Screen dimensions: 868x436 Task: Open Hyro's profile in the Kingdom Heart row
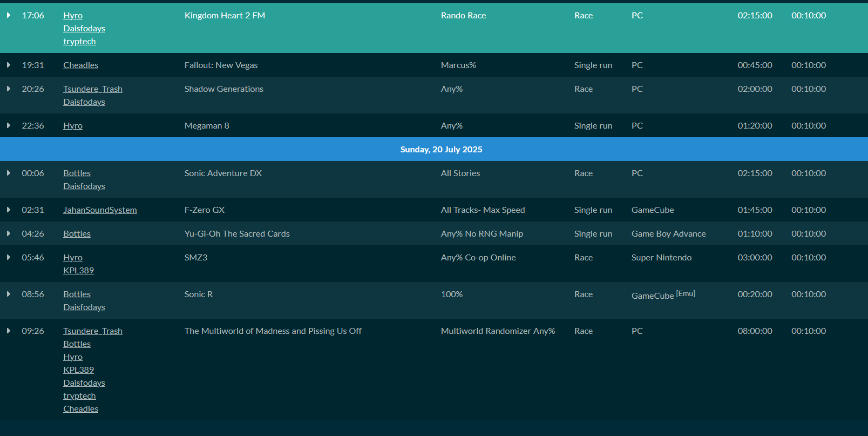73,16
